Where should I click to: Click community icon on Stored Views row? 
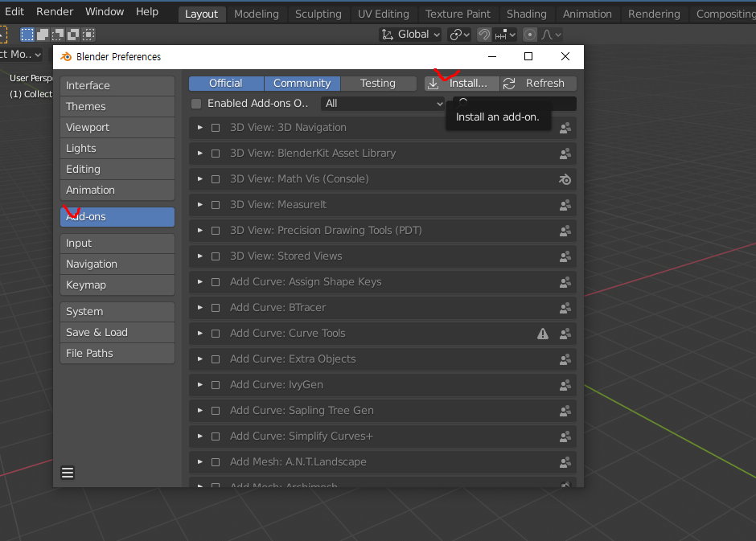[x=565, y=256]
